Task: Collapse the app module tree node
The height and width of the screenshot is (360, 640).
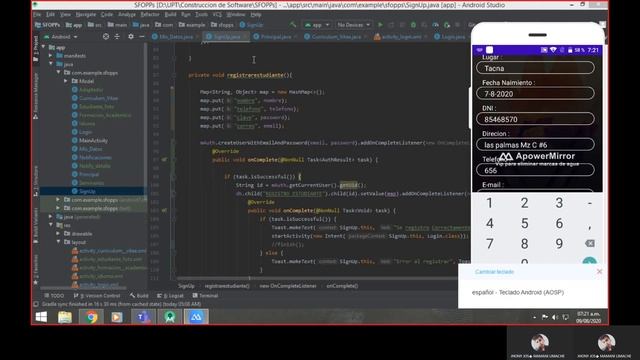Action: pos(43,47)
